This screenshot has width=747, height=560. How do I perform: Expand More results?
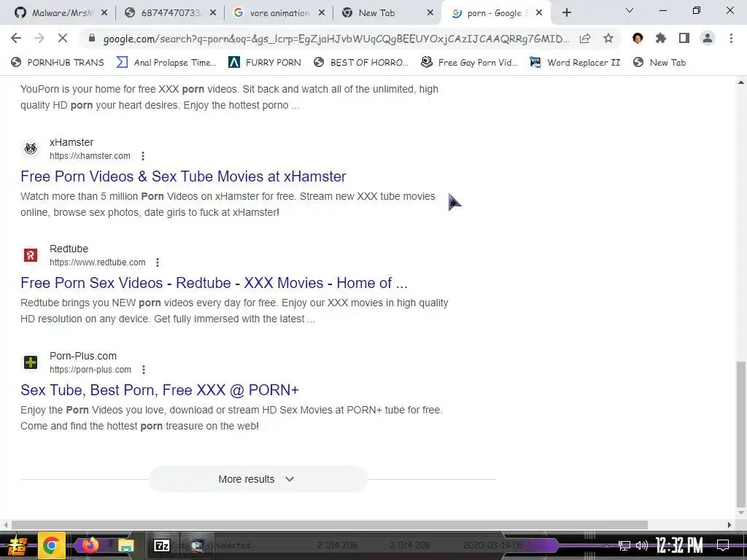[x=258, y=479]
